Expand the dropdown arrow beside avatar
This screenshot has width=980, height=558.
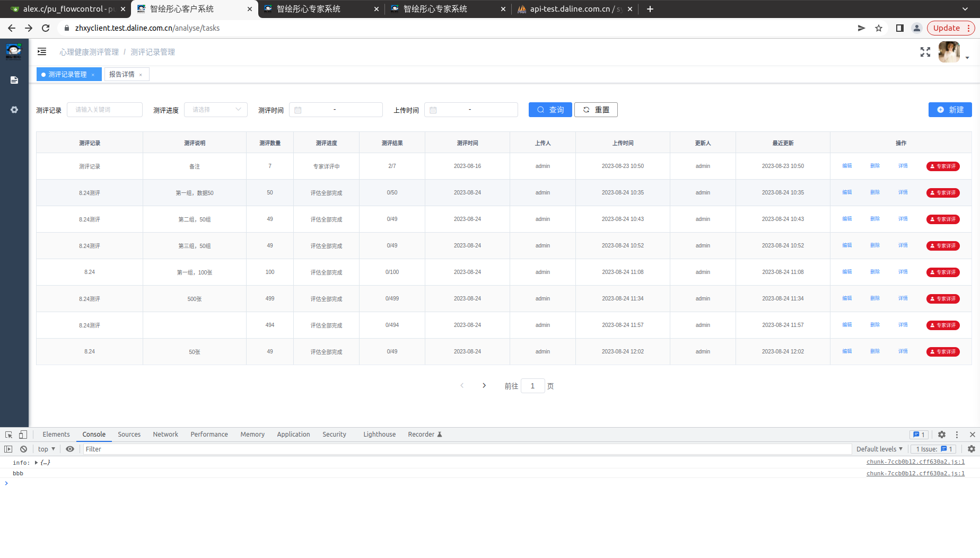(x=967, y=58)
